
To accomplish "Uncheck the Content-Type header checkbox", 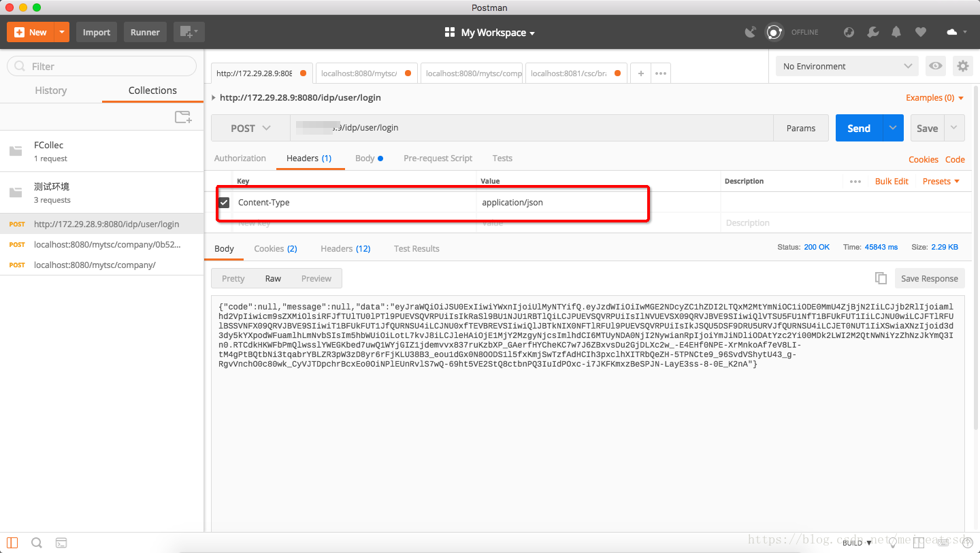I will (x=224, y=203).
